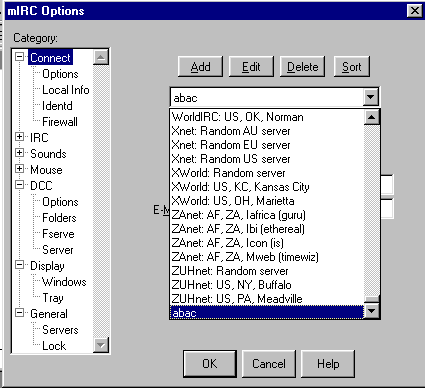Viewport: 425px width, 388px height.
Task: Collapse the General category node
Action: point(20,313)
